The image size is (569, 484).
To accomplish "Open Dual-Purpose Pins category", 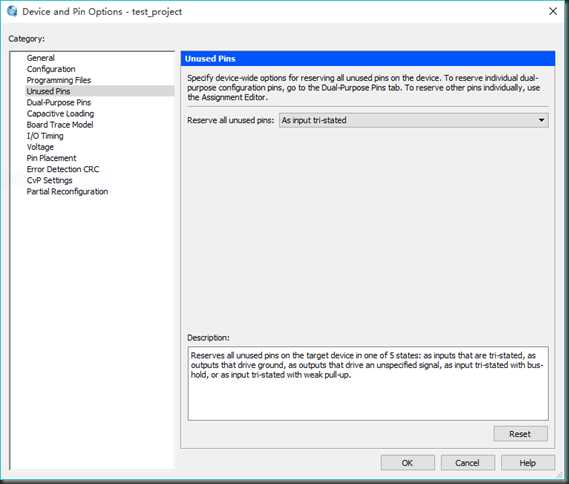I will 59,102.
